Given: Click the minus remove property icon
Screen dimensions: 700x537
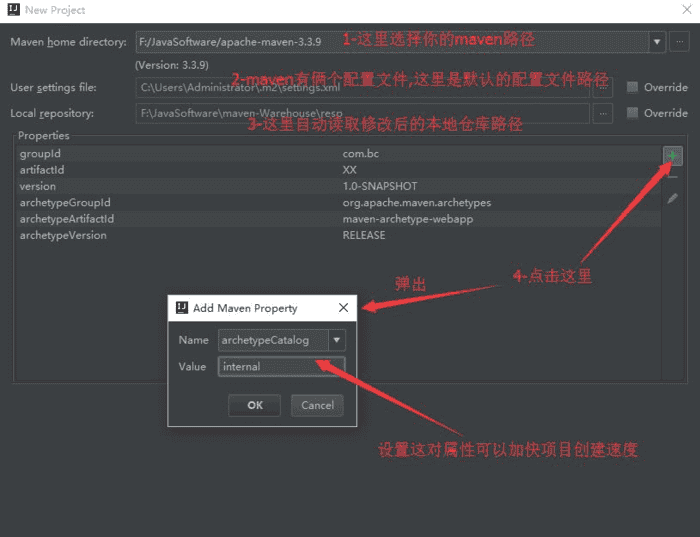Looking at the screenshot, I should (672, 178).
